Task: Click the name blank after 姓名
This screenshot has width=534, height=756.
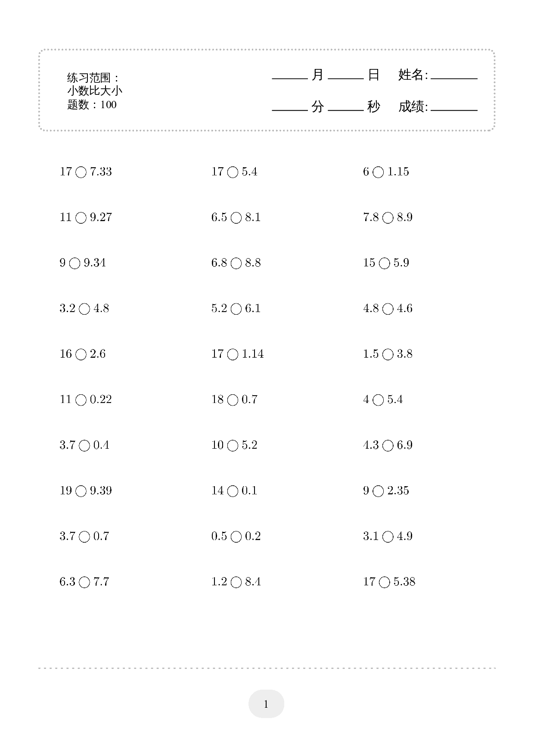Action: click(x=454, y=75)
